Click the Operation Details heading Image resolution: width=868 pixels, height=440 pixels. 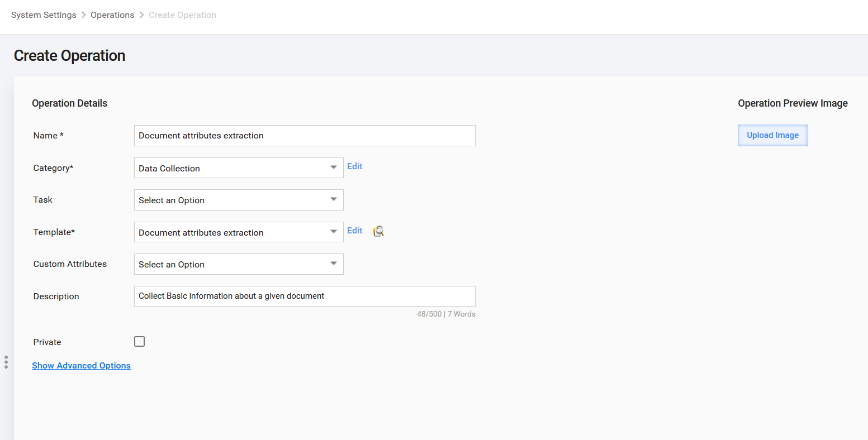pos(69,103)
